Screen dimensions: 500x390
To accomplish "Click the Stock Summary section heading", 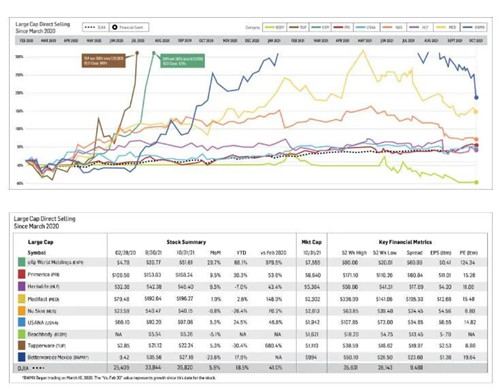I will (186, 242).
